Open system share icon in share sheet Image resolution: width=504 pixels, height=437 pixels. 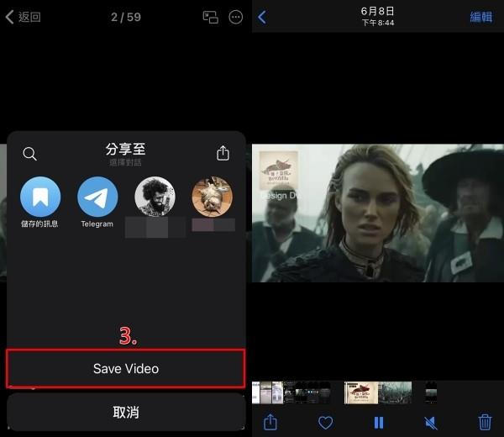(x=223, y=154)
